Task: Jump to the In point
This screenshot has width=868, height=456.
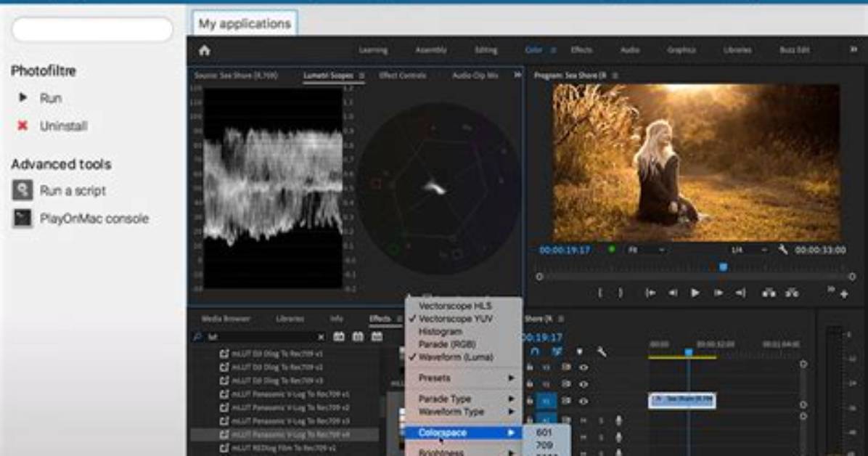Action: [x=650, y=293]
